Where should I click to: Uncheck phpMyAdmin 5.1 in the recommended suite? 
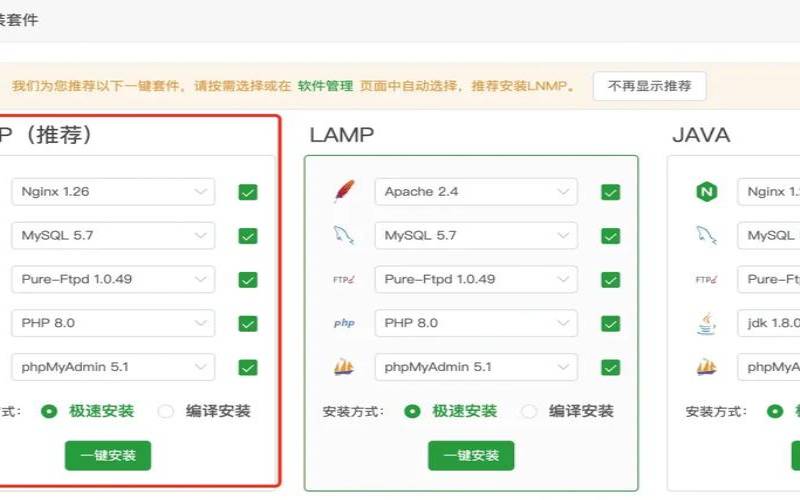tap(248, 367)
